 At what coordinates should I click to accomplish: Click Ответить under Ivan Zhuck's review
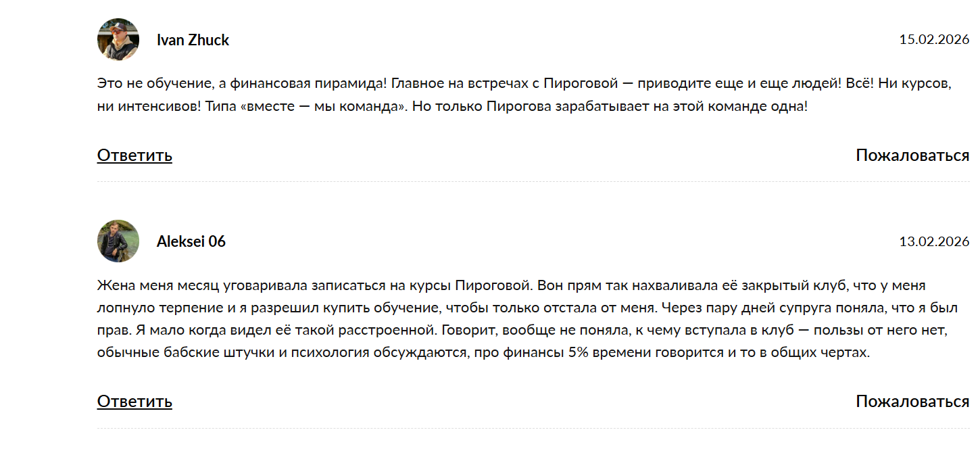click(134, 155)
